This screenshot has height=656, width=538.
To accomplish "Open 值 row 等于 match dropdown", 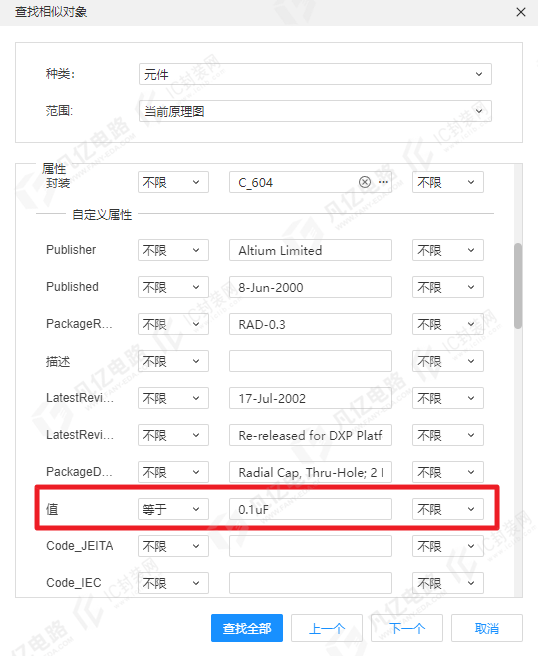I will 173,509.
